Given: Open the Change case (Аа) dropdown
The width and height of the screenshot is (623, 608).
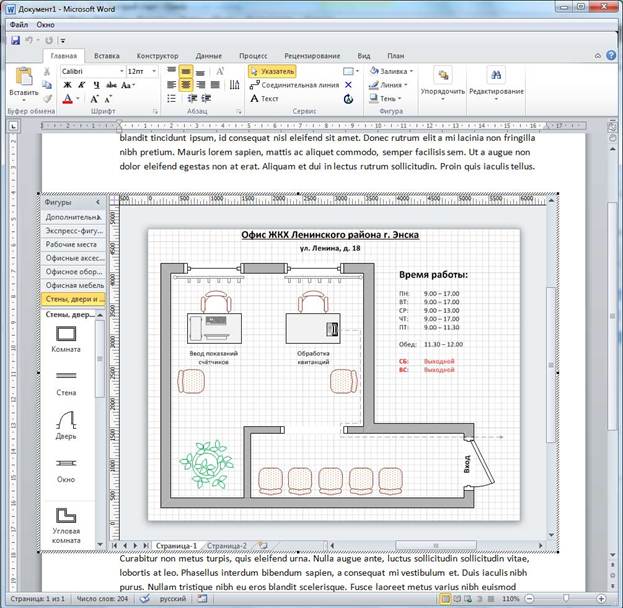Looking at the screenshot, I should pos(128,85).
